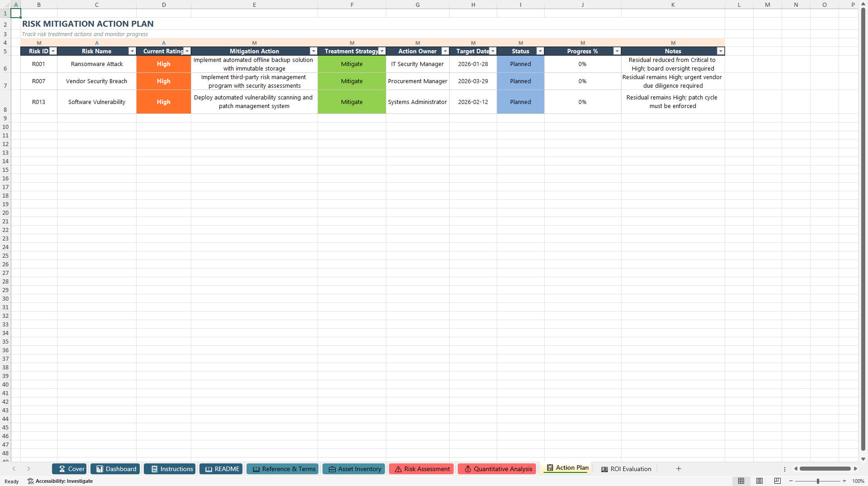Screen dimensions: 868x486
Task: Select the offline backup solution mitigation cell
Action: [254, 64]
